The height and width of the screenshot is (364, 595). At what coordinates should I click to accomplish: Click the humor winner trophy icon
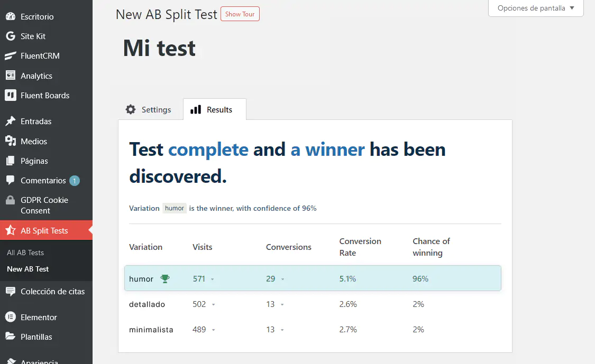(165, 278)
